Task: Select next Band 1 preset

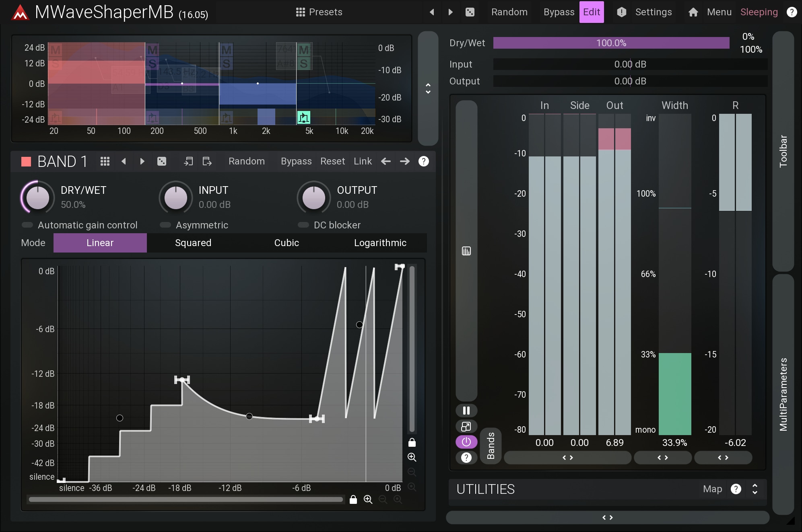Action: 142,161
